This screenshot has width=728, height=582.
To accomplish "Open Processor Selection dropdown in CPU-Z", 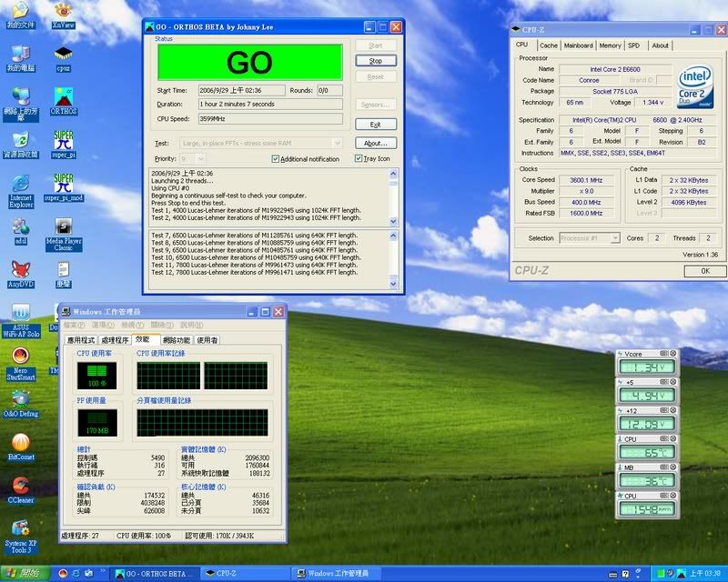I will 615,238.
